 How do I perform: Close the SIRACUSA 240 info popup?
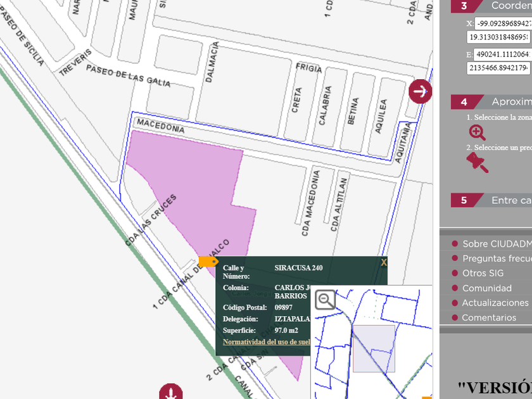(x=383, y=262)
